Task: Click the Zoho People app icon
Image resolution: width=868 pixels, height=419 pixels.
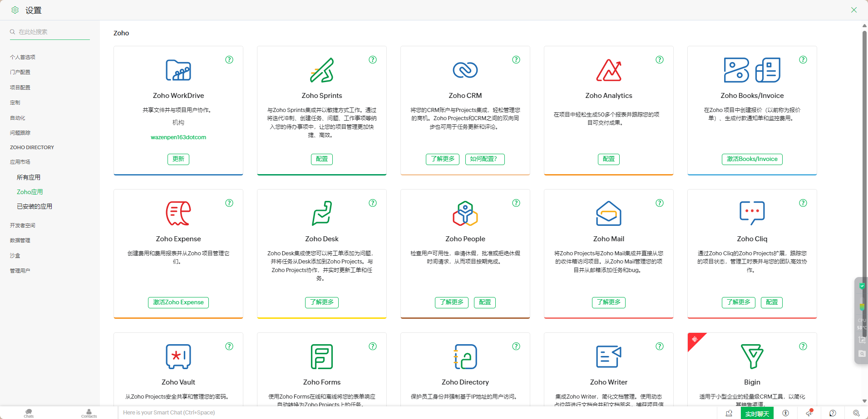Action: [465, 214]
